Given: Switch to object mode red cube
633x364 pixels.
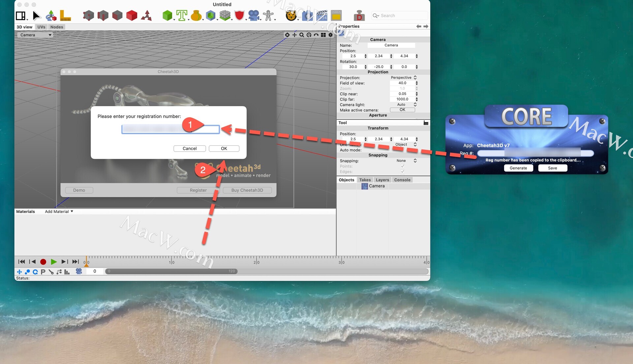Looking at the screenshot, I should [132, 15].
